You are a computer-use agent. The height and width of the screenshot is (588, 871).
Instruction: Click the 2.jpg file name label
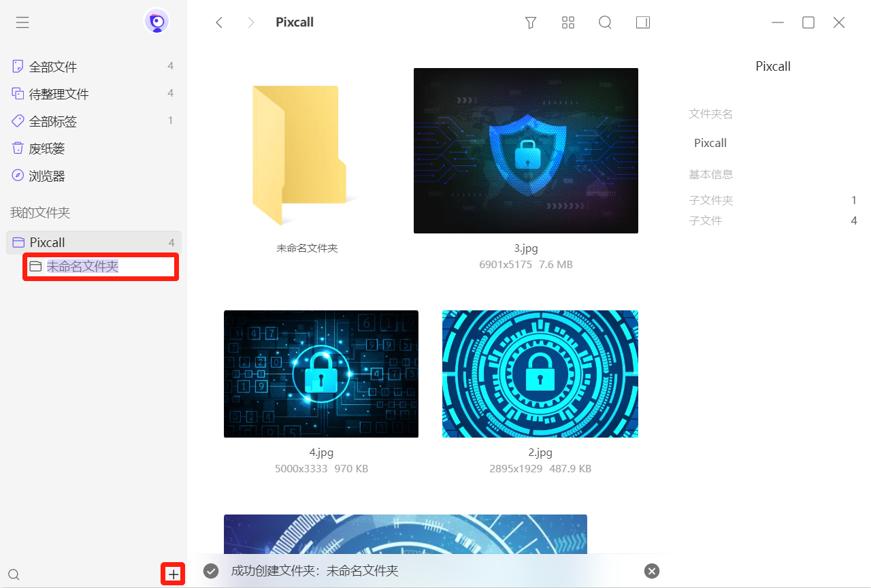point(540,453)
